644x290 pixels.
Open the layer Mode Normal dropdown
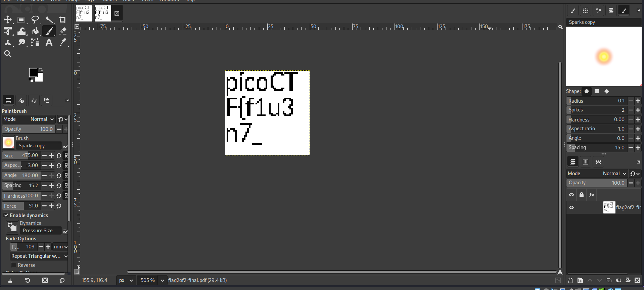(597, 174)
